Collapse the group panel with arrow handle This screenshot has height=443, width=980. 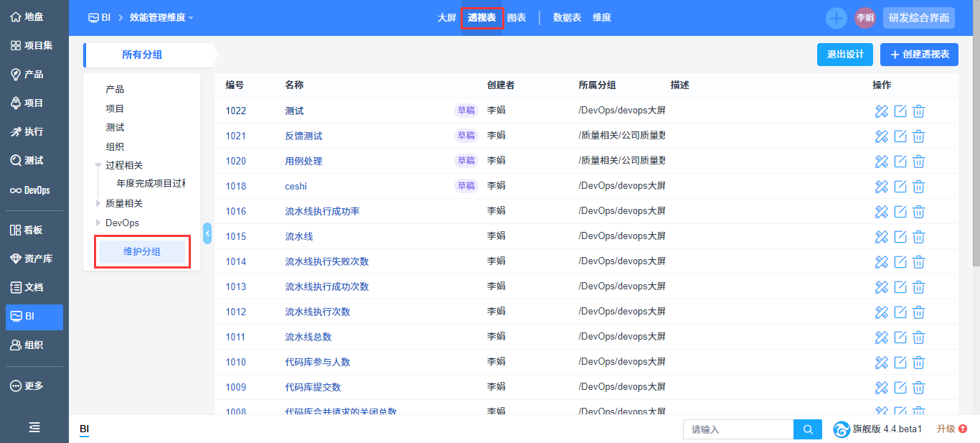pyautogui.click(x=207, y=233)
